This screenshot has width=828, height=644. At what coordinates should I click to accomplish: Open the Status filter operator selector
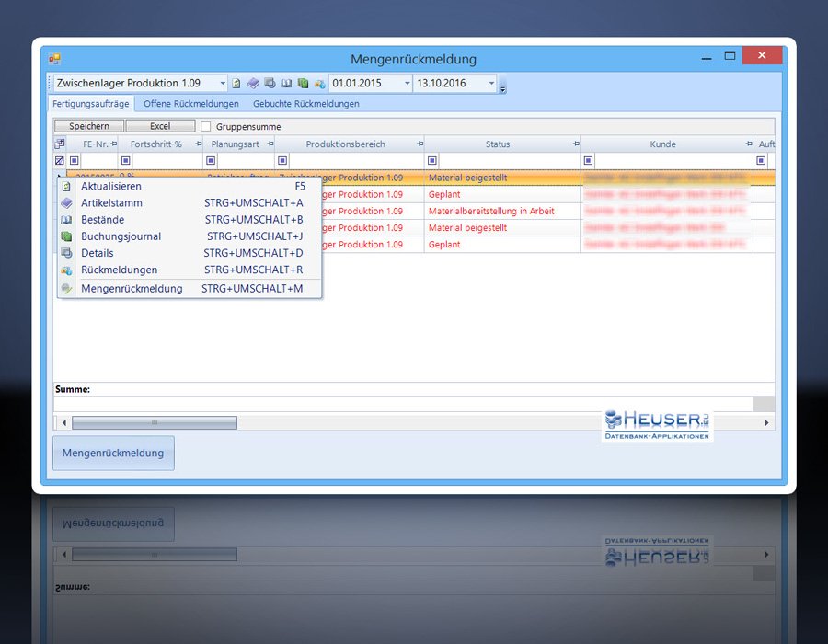[x=432, y=160]
